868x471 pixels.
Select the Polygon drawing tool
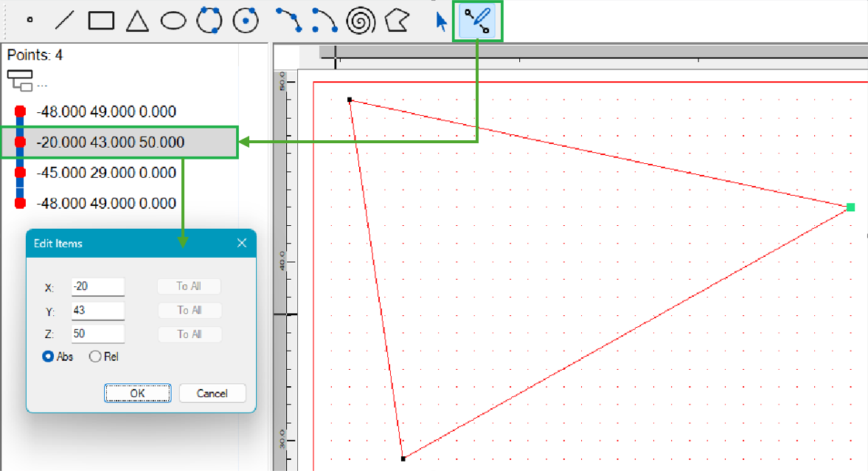397,21
